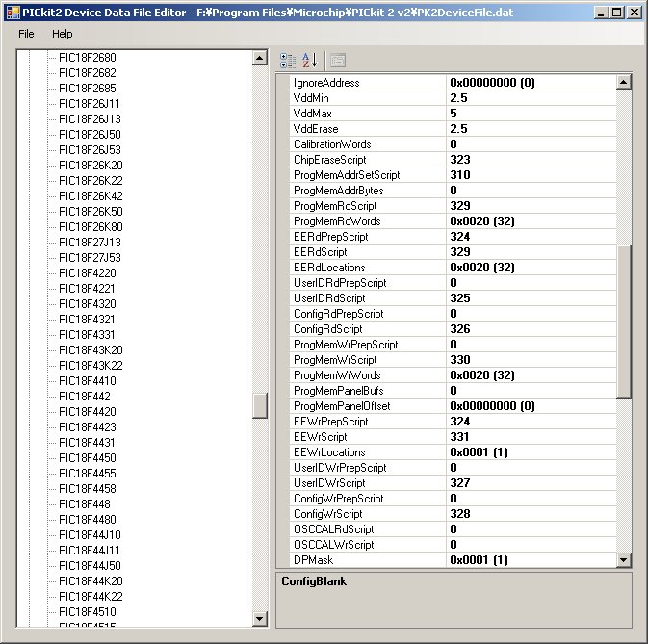This screenshot has height=644, width=648.
Task: Edit UserIDRdScript value 325
Action: [531, 298]
